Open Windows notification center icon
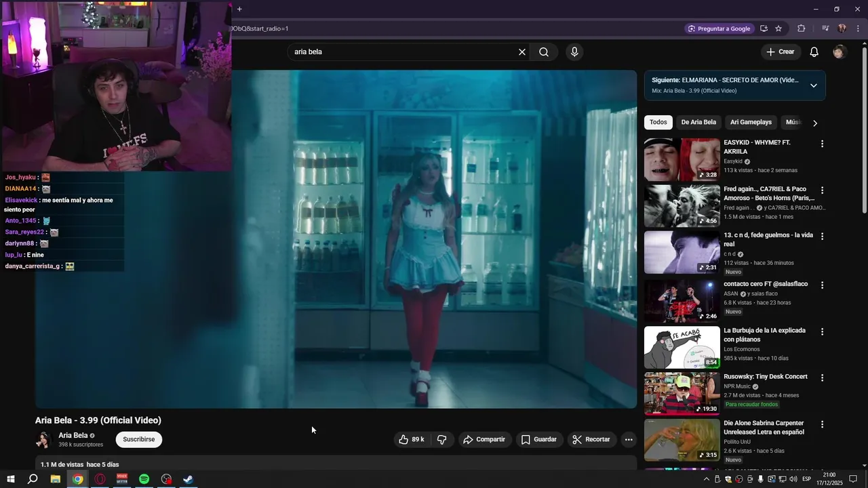The image size is (868, 488). (853, 479)
